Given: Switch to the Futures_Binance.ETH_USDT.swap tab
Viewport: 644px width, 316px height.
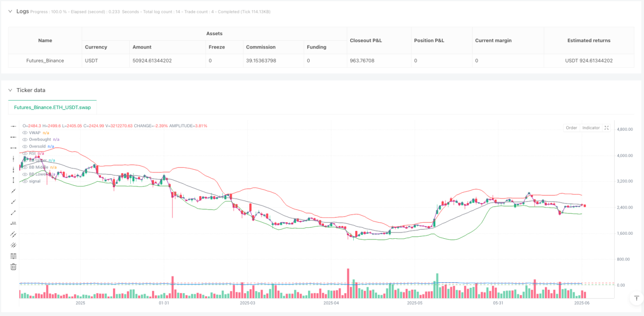Looking at the screenshot, I should point(53,107).
